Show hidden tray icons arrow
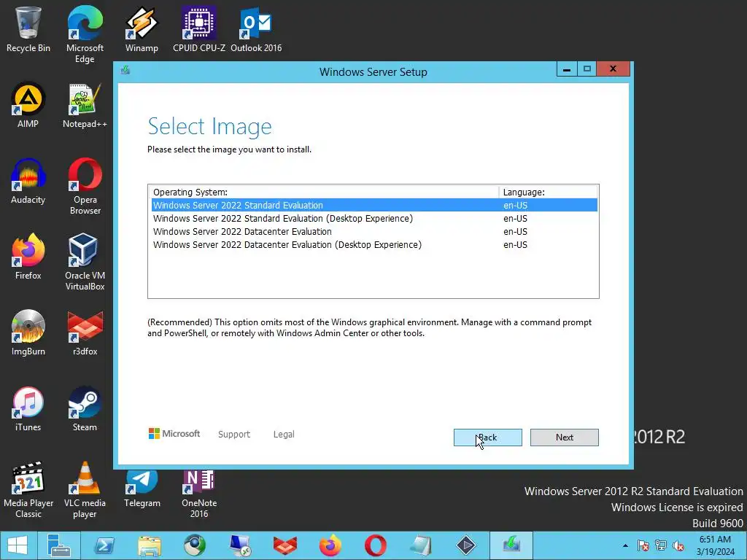 coord(625,545)
